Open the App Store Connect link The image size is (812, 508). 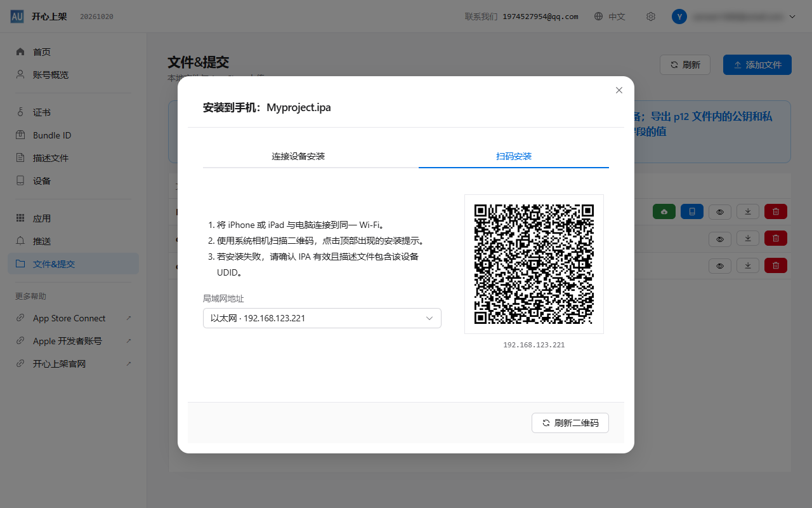tap(73, 318)
